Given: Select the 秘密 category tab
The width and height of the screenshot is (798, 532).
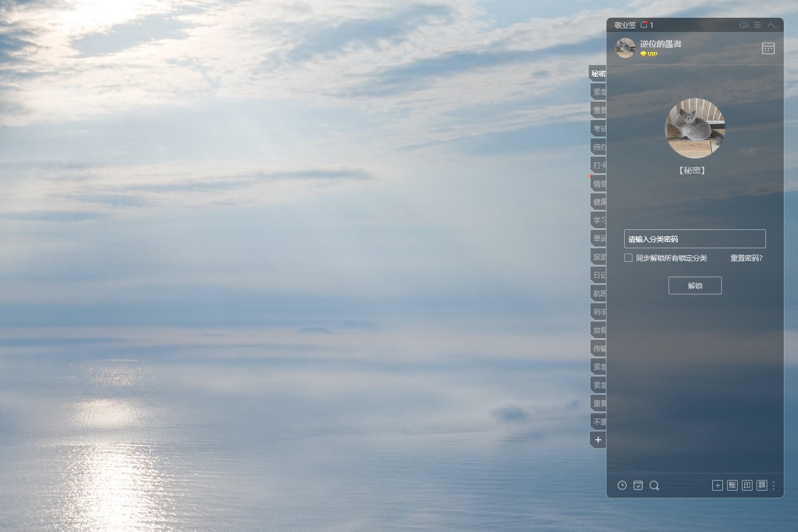Looking at the screenshot, I should pos(598,74).
